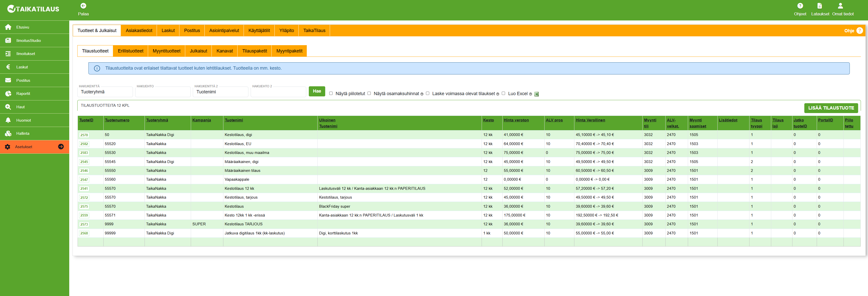Open Postitus envelope icon in the sidebar
The height and width of the screenshot is (296, 868).
click(8, 80)
